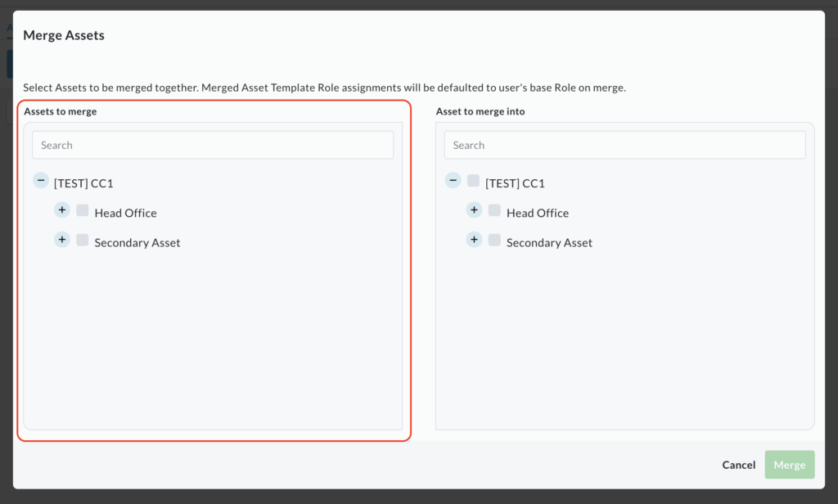The image size is (838, 504).
Task: Expand Head Office under Assets to merge
Action: click(62, 210)
